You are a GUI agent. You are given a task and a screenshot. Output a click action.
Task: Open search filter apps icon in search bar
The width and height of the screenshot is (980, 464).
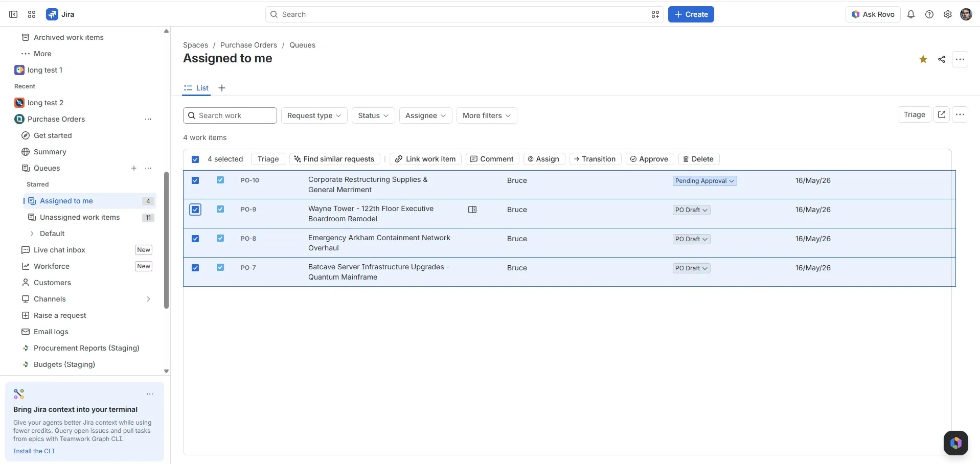pyautogui.click(x=655, y=14)
